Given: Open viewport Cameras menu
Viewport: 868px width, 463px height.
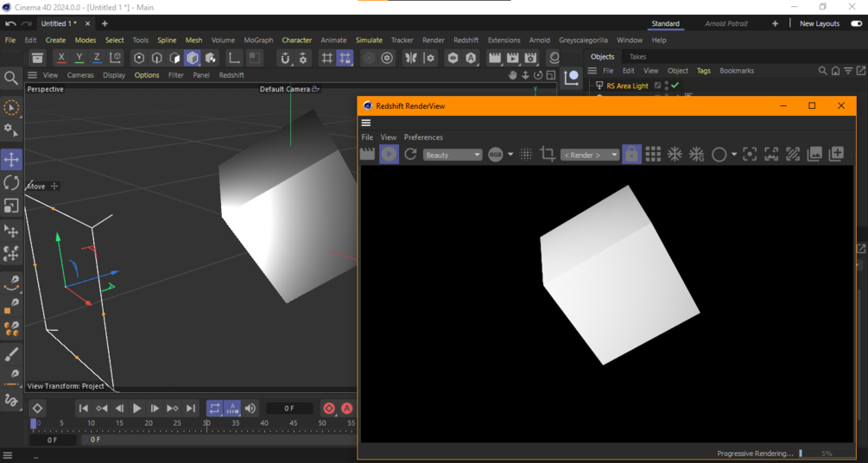Looking at the screenshot, I should click(x=80, y=75).
